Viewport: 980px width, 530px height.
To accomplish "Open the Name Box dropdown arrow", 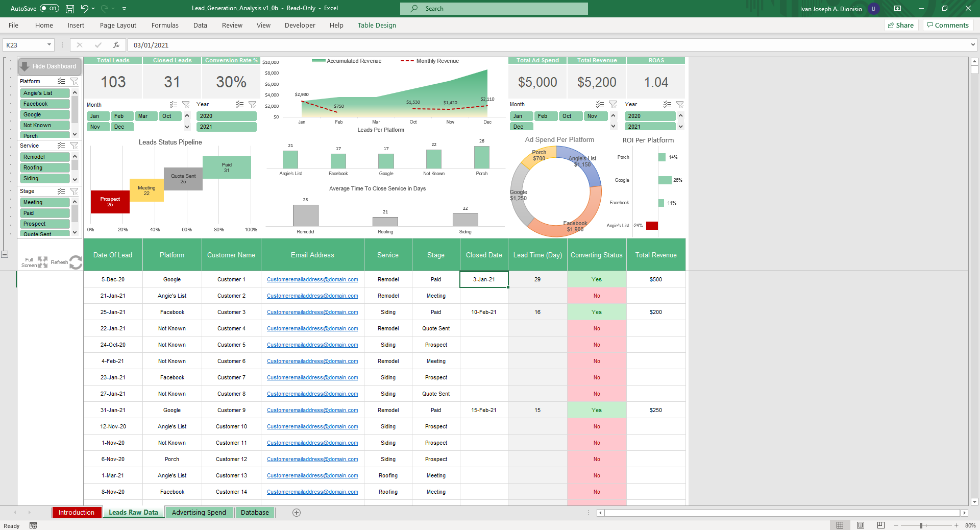I will (49, 45).
